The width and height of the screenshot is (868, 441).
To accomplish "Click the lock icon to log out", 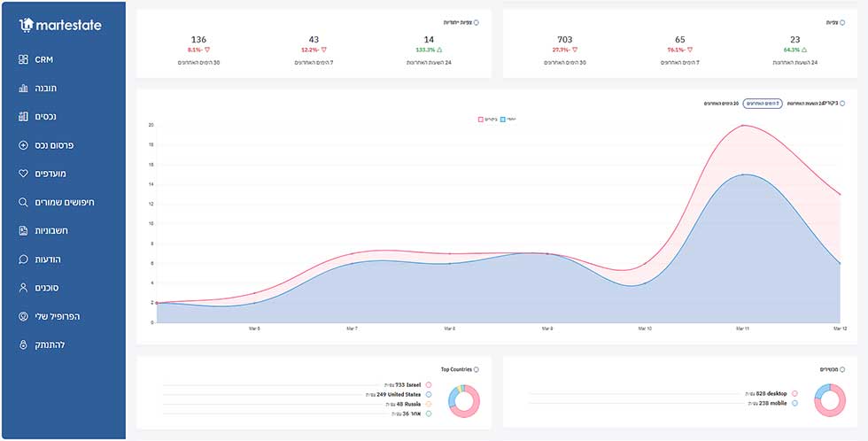I will (x=23, y=344).
